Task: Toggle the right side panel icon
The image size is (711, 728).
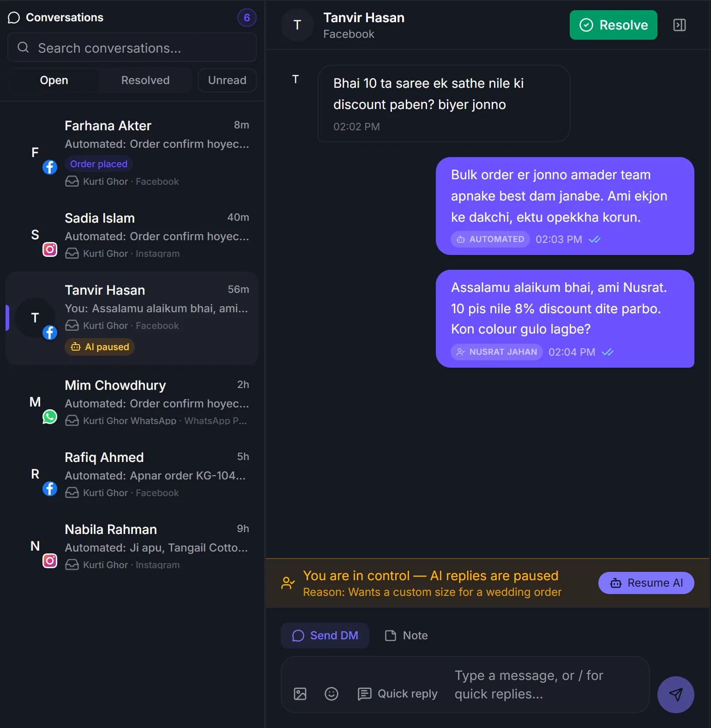Action: tap(679, 25)
